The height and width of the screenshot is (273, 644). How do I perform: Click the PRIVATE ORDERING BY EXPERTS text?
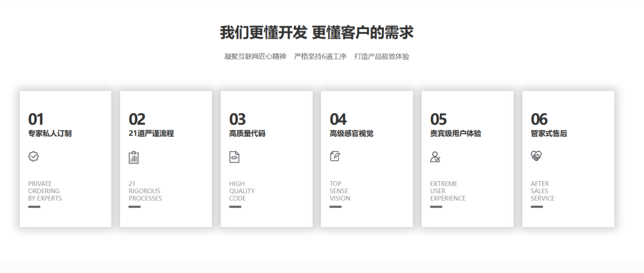click(x=45, y=191)
